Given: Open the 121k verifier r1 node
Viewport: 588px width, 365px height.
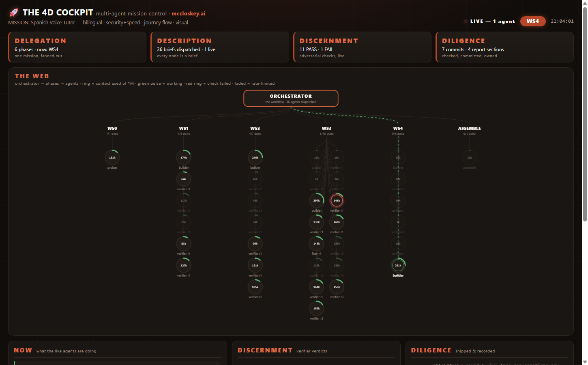Looking at the screenshot, I should [255, 265].
